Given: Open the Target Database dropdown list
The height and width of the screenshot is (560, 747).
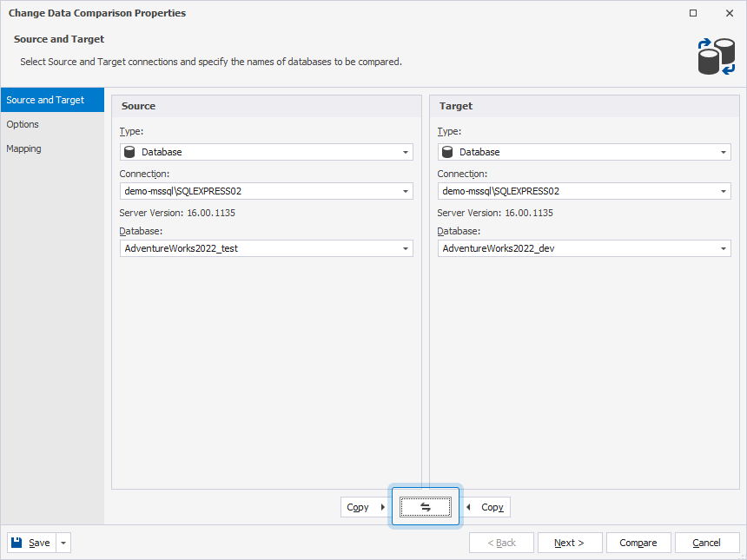Looking at the screenshot, I should click(723, 248).
